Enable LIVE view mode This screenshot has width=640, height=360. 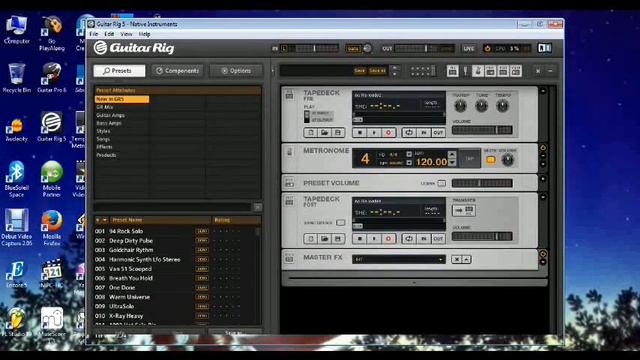pyautogui.click(x=469, y=49)
